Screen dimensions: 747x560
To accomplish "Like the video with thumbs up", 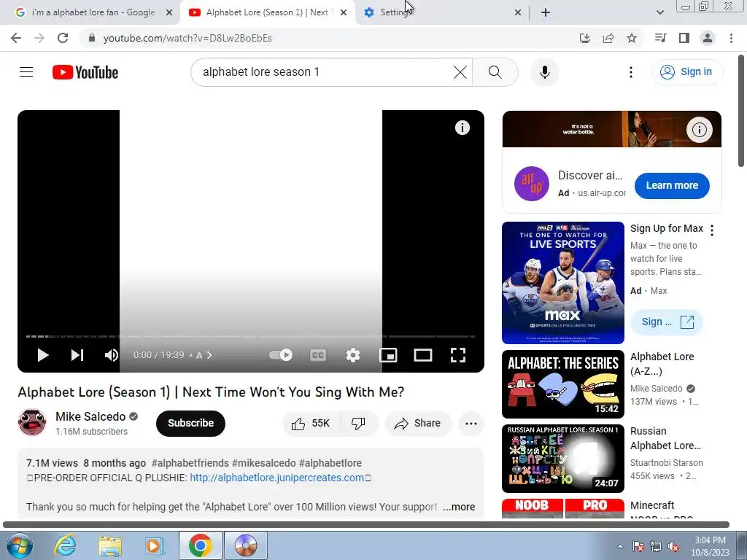I will tap(311, 423).
